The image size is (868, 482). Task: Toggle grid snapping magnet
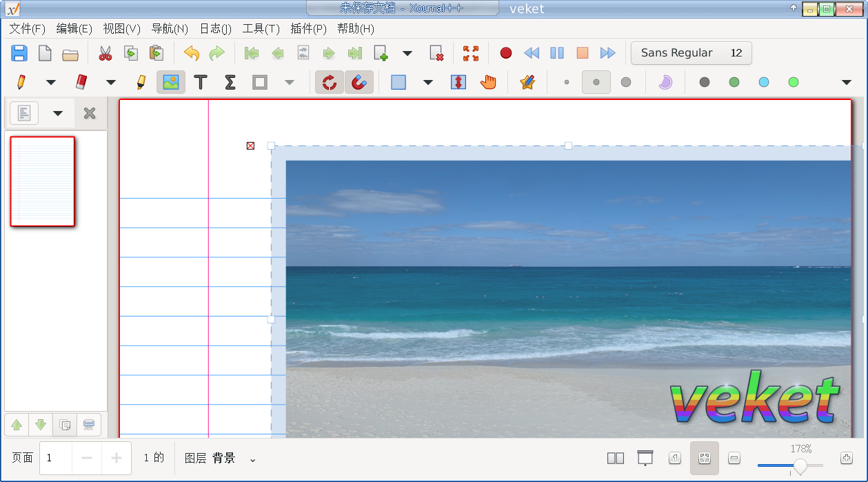pos(359,82)
